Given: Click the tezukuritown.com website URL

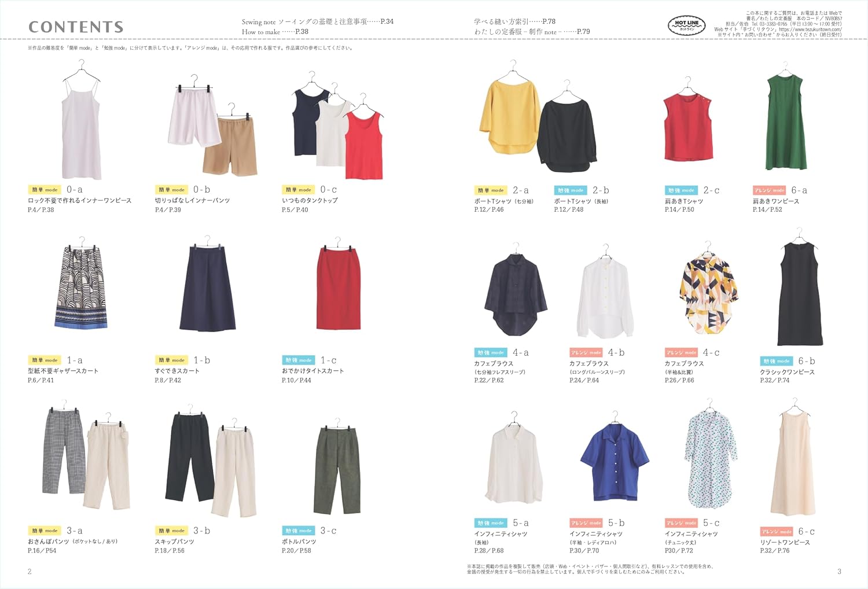Looking at the screenshot, I should click(x=810, y=30).
